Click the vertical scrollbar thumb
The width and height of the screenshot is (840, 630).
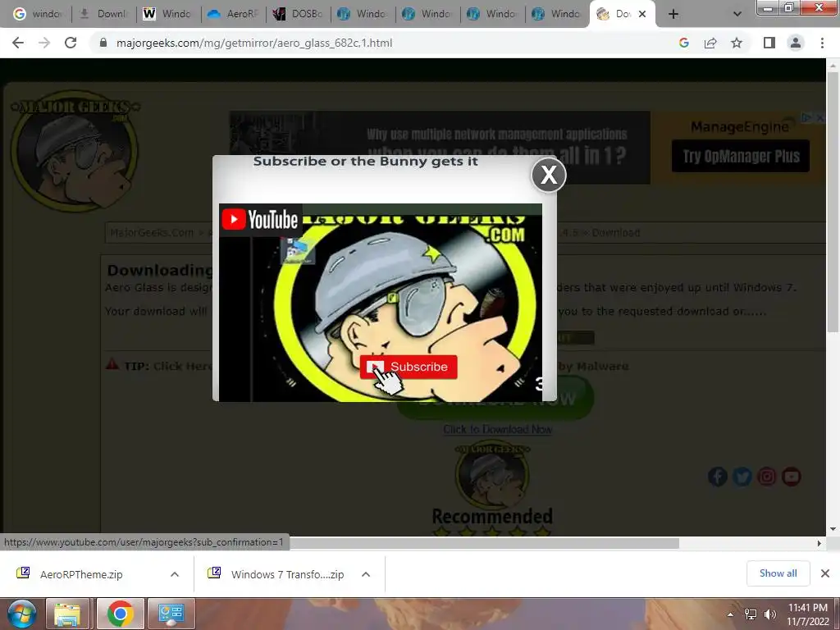tap(833, 202)
